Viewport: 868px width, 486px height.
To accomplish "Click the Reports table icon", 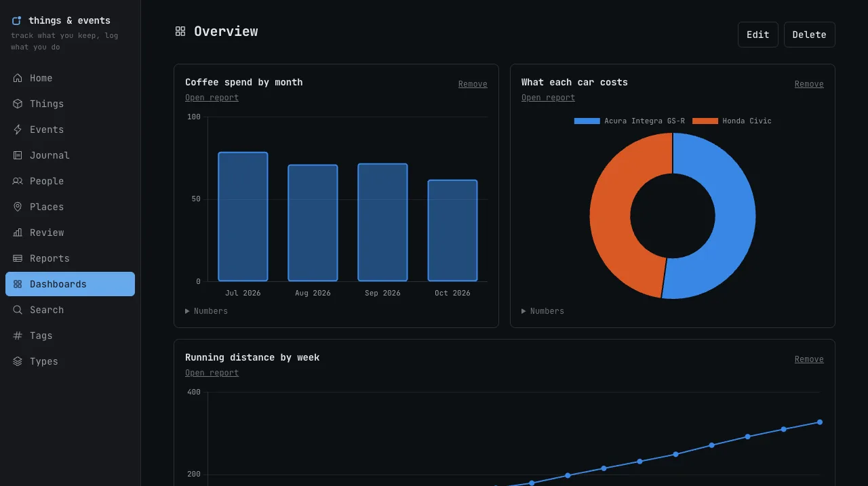I will [x=18, y=258].
